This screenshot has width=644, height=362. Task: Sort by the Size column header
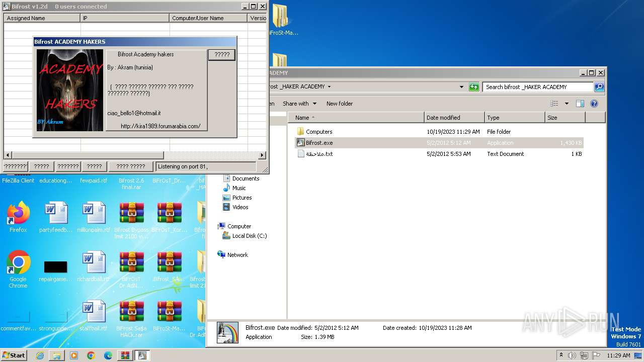(x=566, y=118)
